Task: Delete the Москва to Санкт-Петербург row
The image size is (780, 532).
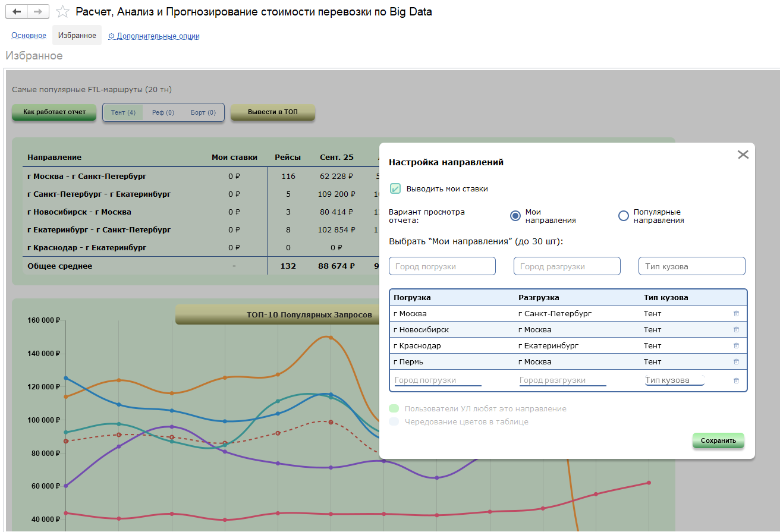Action: pyautogui.click(x=736, y=313)
